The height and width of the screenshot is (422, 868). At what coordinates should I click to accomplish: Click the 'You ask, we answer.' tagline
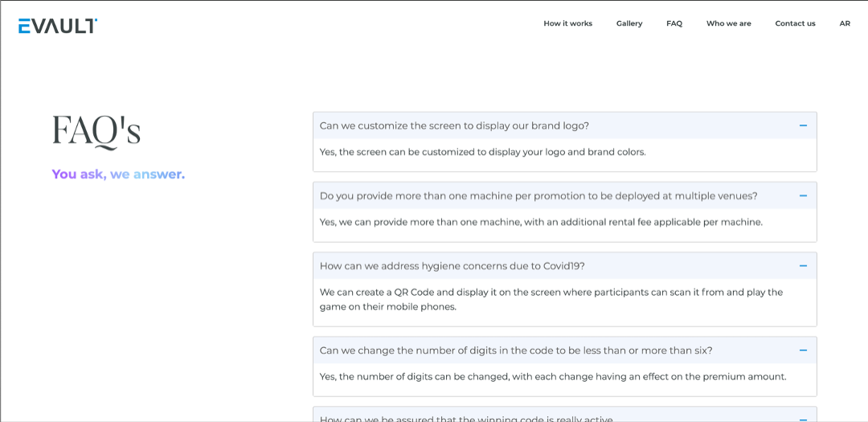click(x=118, y=174)
